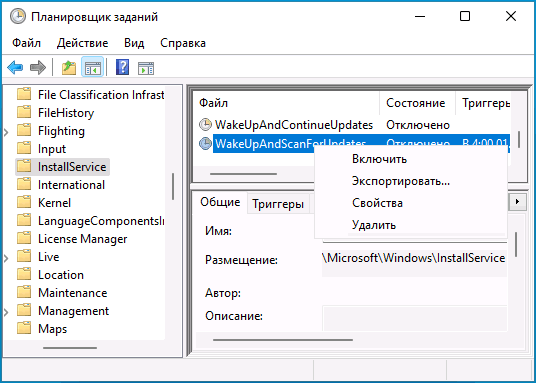Click the folder icon of Kernel
The width and height of the screenshot is (536, 383).
[x=24, y=202]
